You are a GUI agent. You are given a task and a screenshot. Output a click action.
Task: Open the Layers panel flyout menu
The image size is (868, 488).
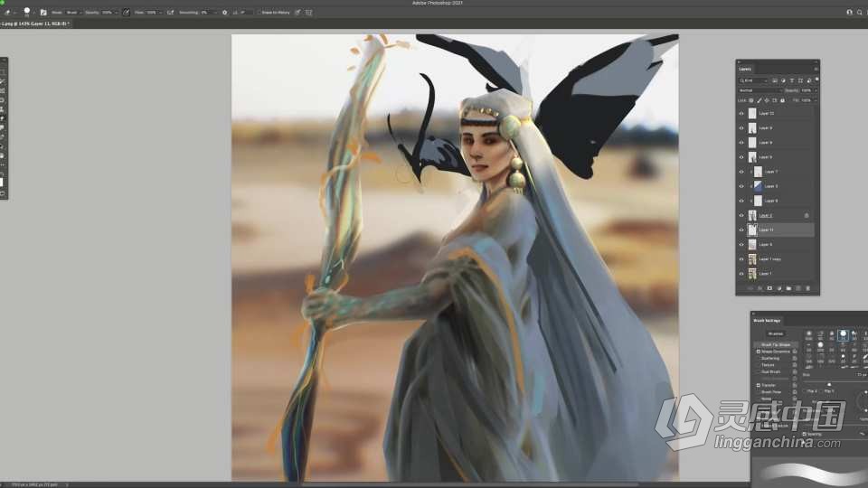816,70
